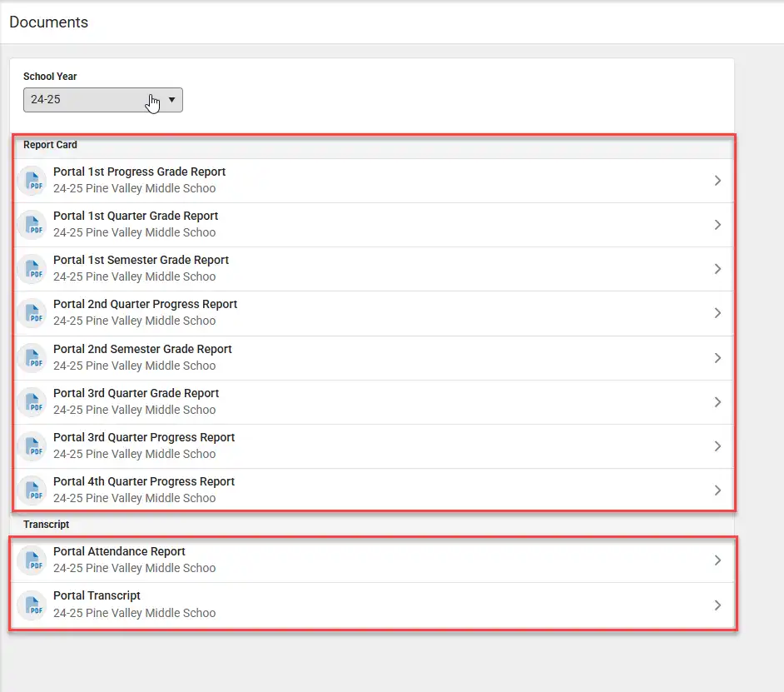The image size is (784, 692).
Task: Expand chevron for 3rd Quarter Progress Report
Action: [x=717, y=446]
